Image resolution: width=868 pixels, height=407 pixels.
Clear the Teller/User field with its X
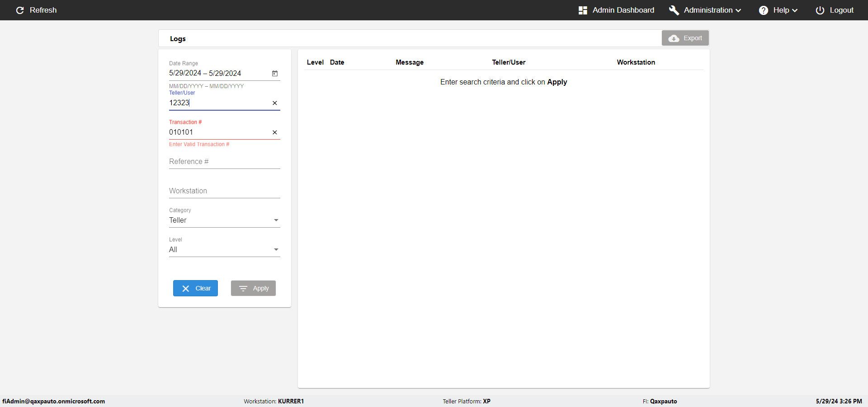tap(275, 103)
